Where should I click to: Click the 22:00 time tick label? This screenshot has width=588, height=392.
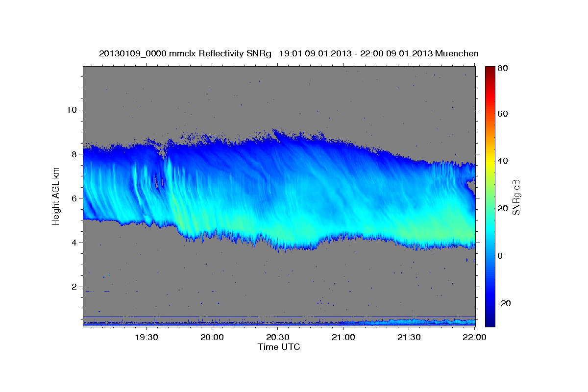(x=474, y=337)
